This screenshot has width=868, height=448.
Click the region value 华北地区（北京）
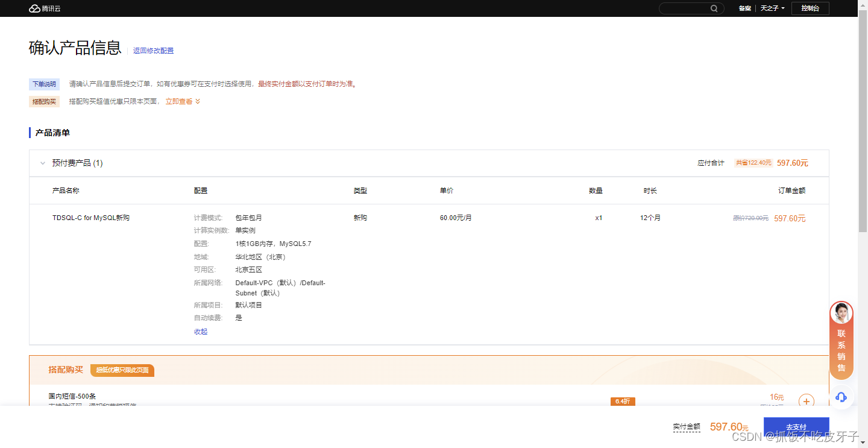pos(262,257)
